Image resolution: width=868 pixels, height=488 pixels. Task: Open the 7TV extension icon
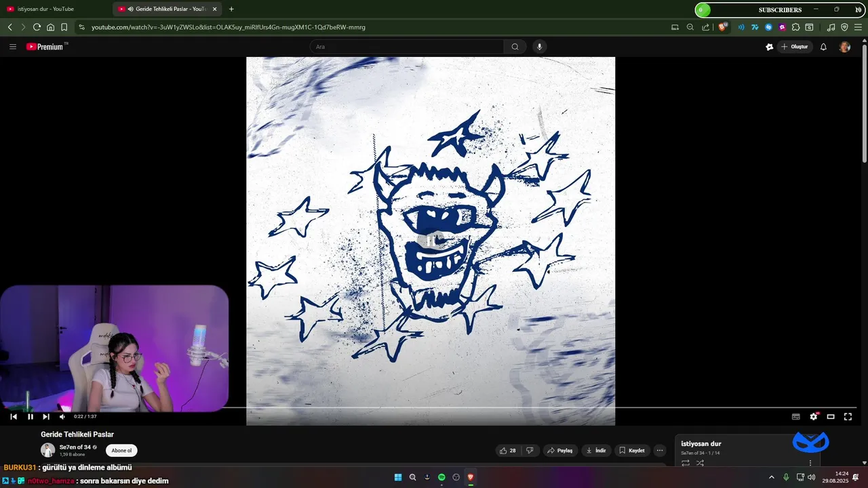point(755,27)
